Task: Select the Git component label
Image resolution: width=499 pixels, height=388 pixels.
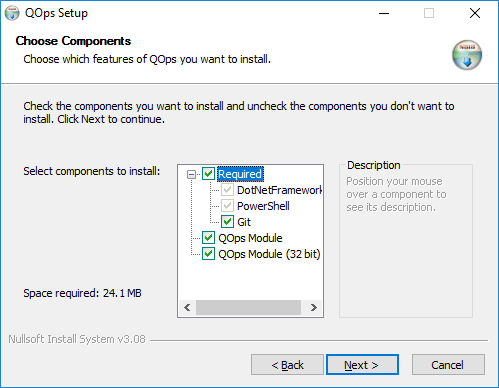Action: pos(244,222)
